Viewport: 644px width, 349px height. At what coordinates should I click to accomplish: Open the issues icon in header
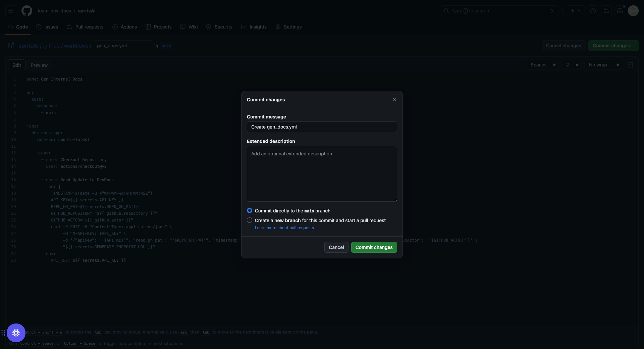pos(593,11)
